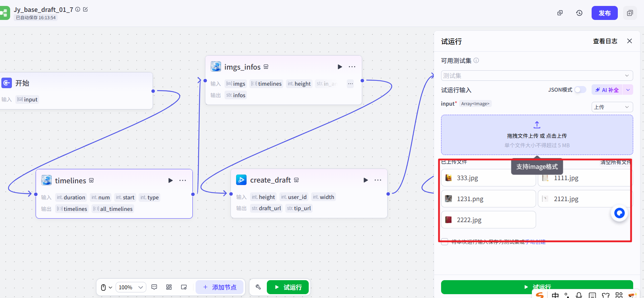The height and width of the screenshot is (298, 644).
Task: Click the drag-and-drop file upload area
Action: [x=537, y=135]
